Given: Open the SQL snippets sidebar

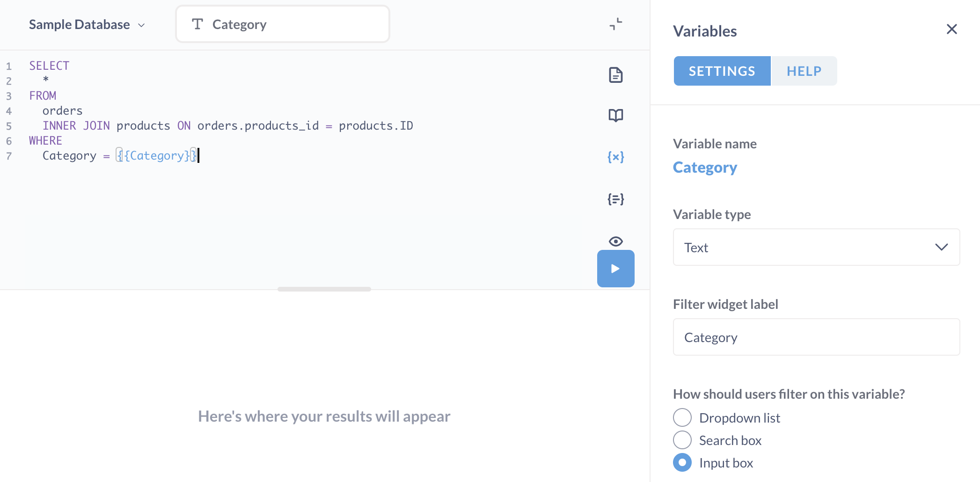Looking at the screenshot, I should point(615,199).
